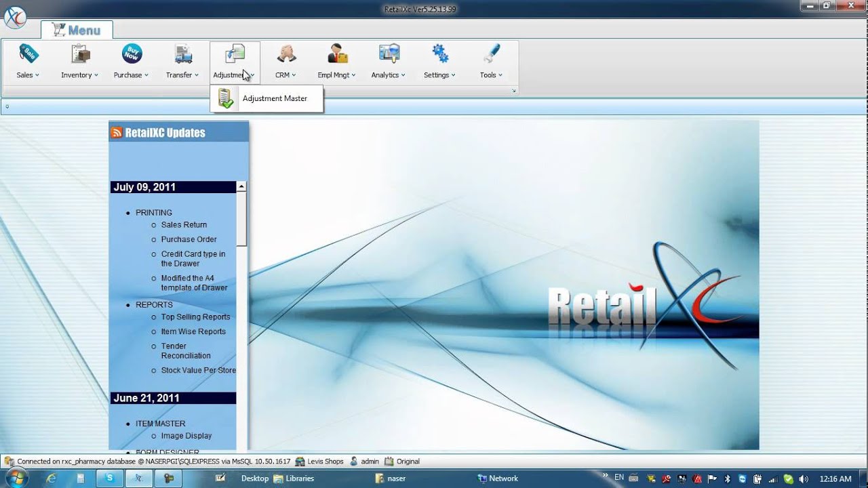Click the RetailXC application logo button

click(x=15, y=16)
